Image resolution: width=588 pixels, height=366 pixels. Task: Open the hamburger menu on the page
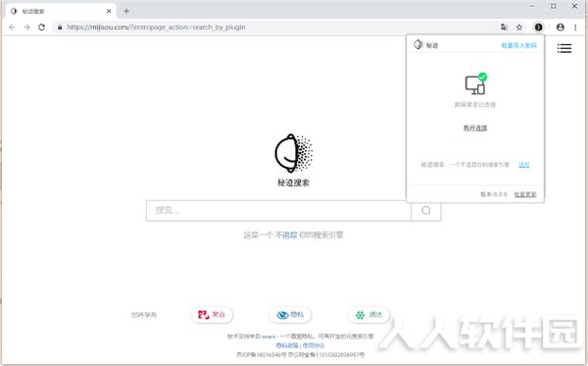point(564,48)
